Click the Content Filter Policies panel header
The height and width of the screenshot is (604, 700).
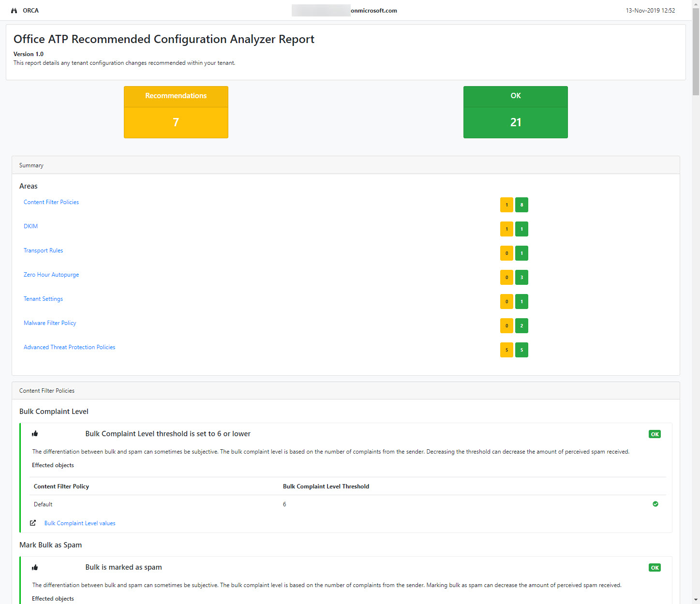coord(346,391)
